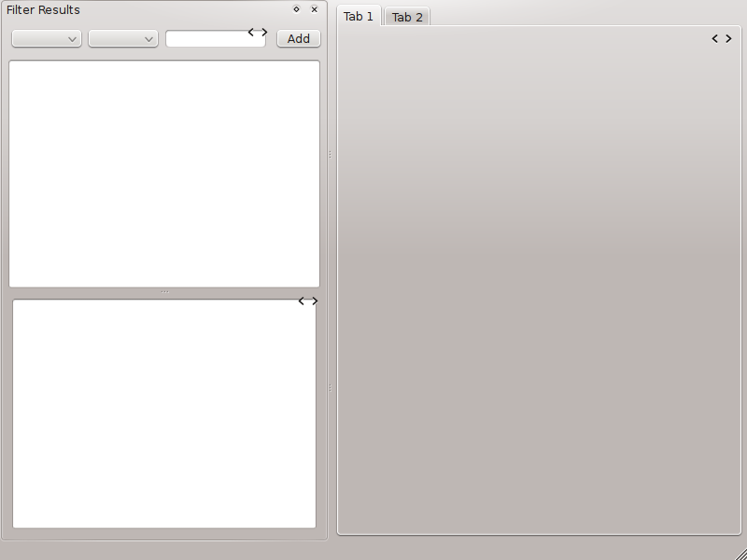Click the horizontal splitter between the lists

tap(164, 293)
